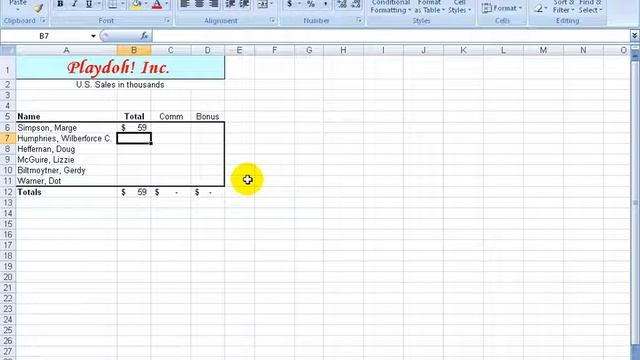This screenshot has width=640, height=360.
Task: Open the Borders dropdown arrow
Action: click(122, 4)
